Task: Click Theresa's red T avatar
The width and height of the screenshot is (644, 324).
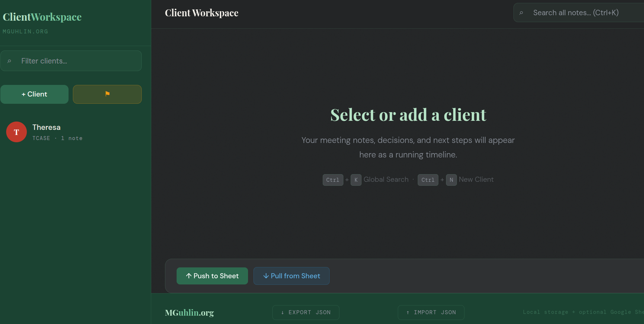Action: (x=16, y=132)
